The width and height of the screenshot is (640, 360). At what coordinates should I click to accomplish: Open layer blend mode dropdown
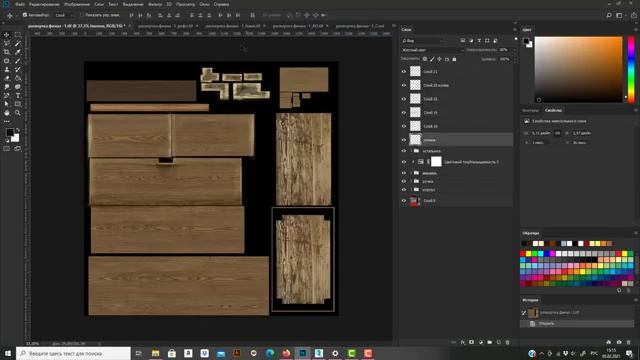click(x=433, y=50)
